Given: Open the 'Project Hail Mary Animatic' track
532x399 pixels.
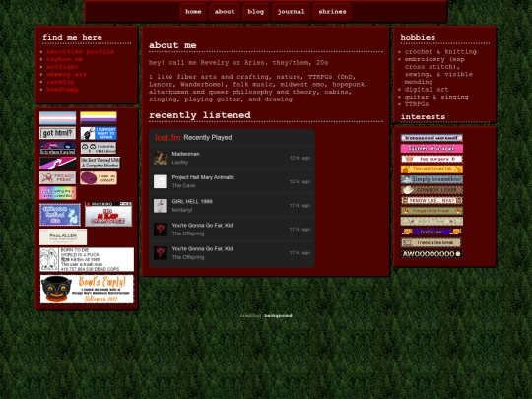Looking at the screenshot, I should pos(203,177).
